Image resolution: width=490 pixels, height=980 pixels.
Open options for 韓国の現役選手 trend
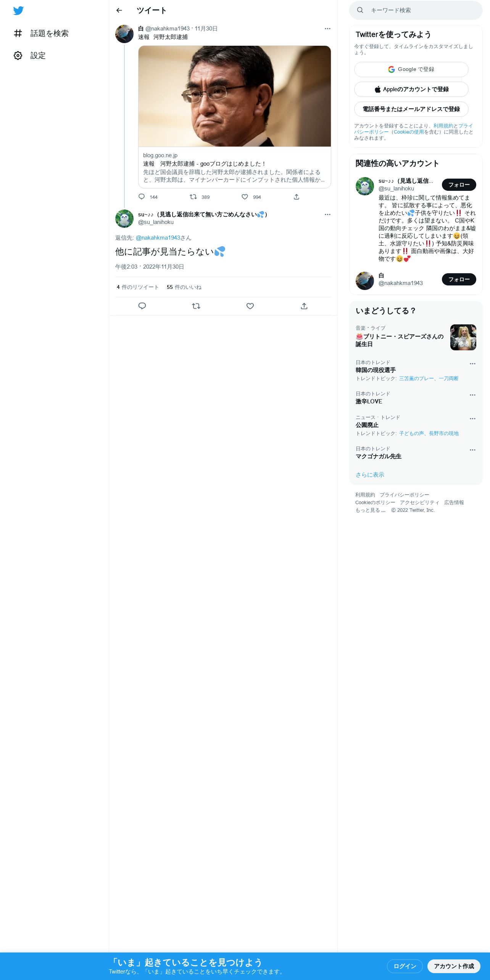click(x=472, y=364)
